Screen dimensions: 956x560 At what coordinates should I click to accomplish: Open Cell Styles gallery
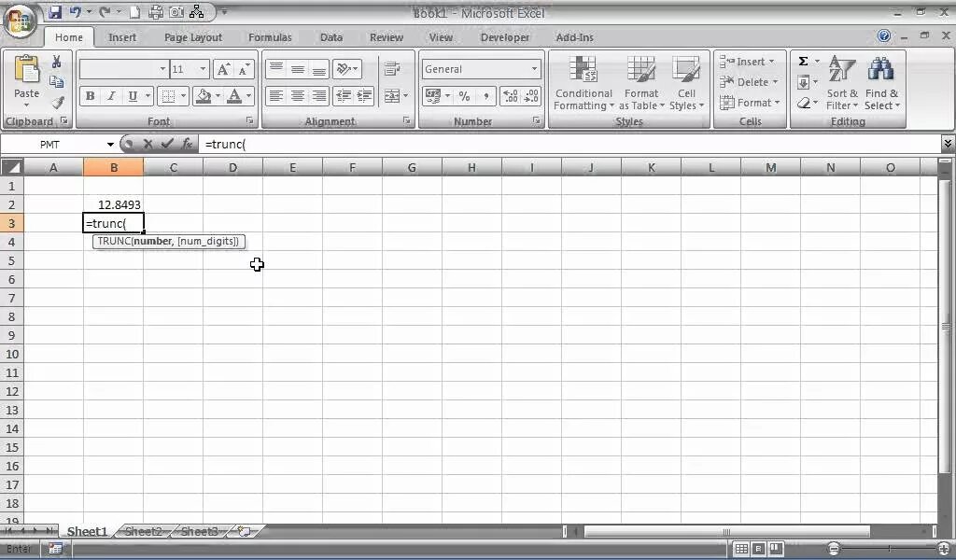[x=686, y=83]
